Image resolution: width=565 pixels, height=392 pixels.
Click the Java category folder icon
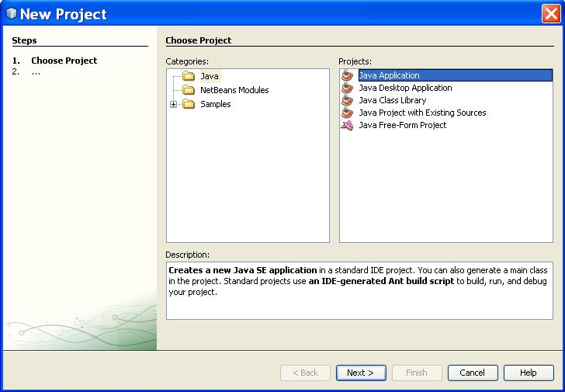click(x=188, y=76)
